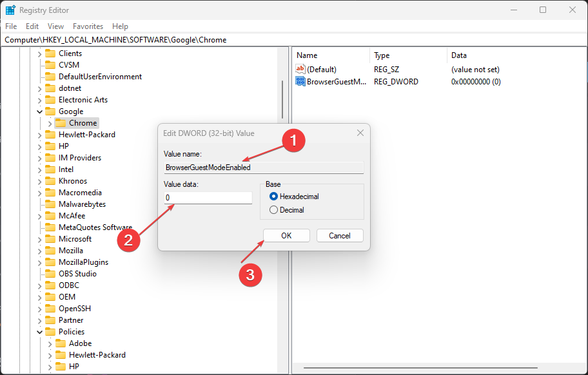This screenshot has height=375, width=588.
Task: Select the McAfee folder icon
Action: [x=50, y=216]
